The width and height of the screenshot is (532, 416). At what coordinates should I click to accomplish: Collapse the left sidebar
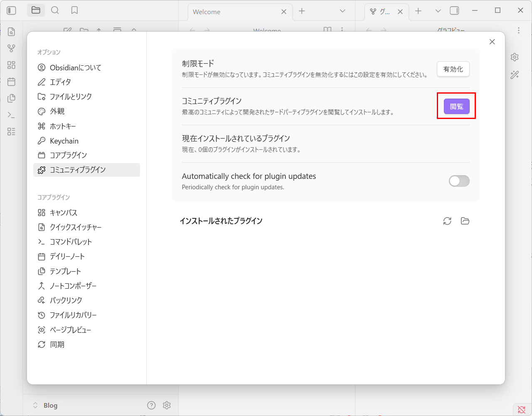(x=12, y=10)
